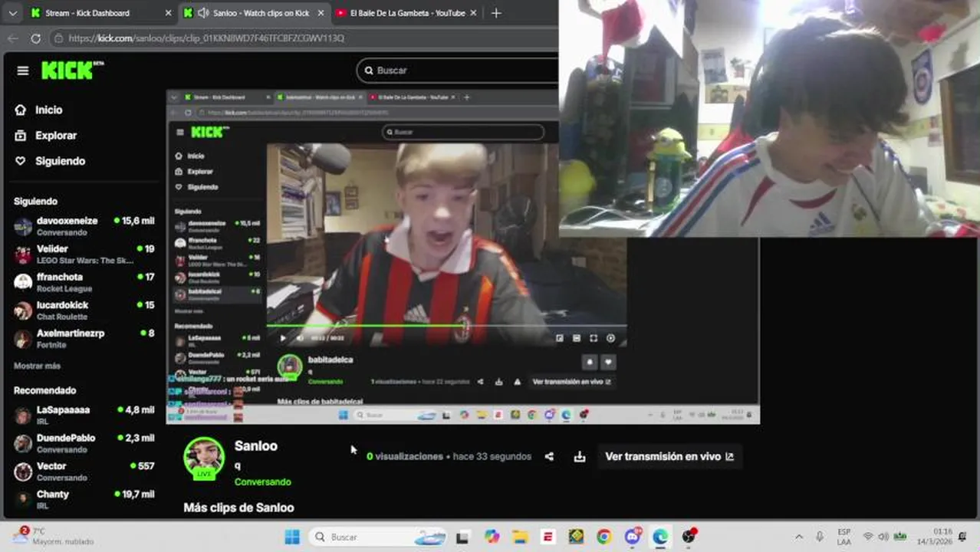Reload the Kick page
Viewport: 980px width, 552px height.
point(35,38)
